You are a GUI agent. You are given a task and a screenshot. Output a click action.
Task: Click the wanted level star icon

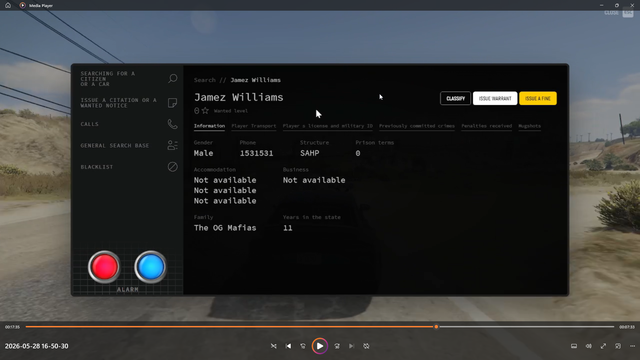(x=205, y=111)
